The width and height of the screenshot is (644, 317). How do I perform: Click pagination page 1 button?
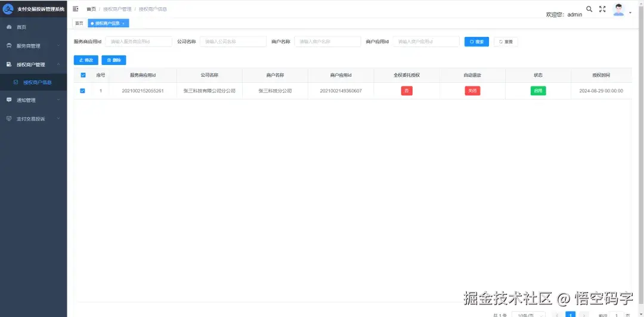(570, 315)
